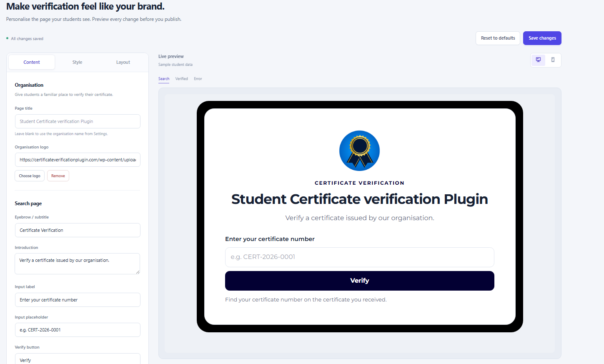The width and height of the screenshot is (604, 364).
Task: Click the Choose logo button
Action: coord(30,176)
